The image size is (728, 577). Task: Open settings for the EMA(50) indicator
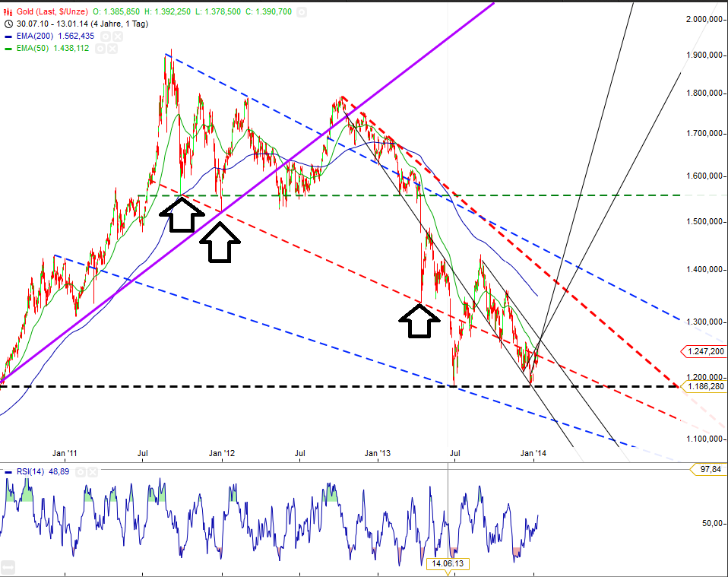click(x=100, y=48)
